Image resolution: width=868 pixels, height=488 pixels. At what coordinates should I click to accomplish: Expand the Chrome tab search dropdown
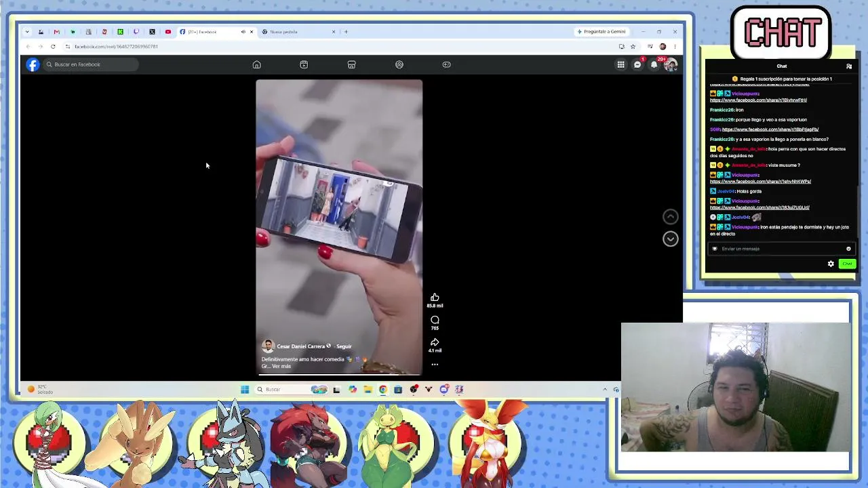[27, 32]
